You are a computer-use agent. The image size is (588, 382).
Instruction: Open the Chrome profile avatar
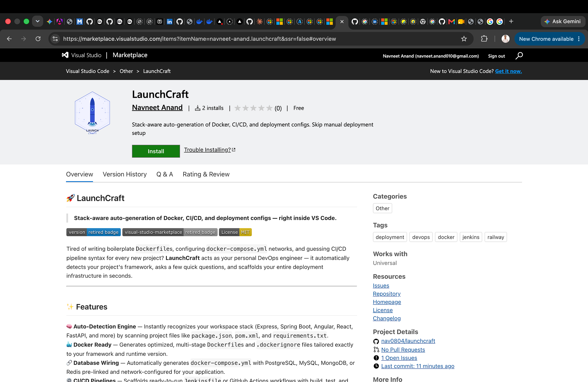(505, 39)
